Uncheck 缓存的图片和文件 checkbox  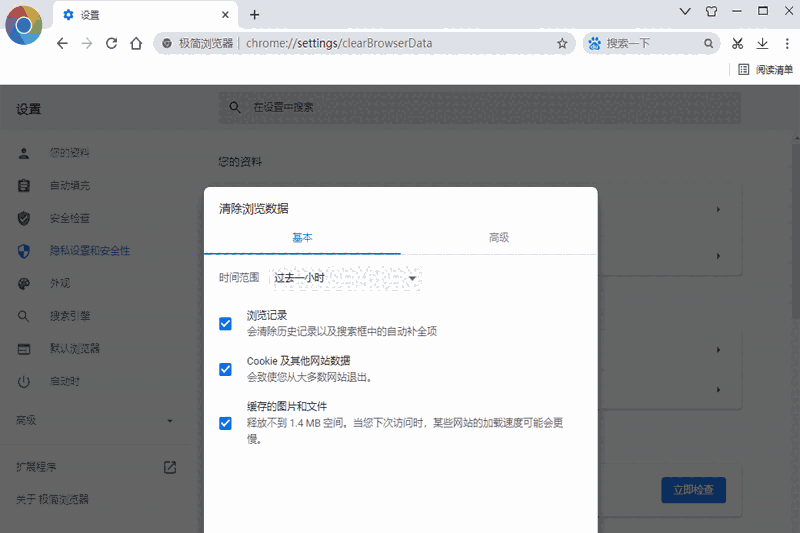tap(226, 422)
